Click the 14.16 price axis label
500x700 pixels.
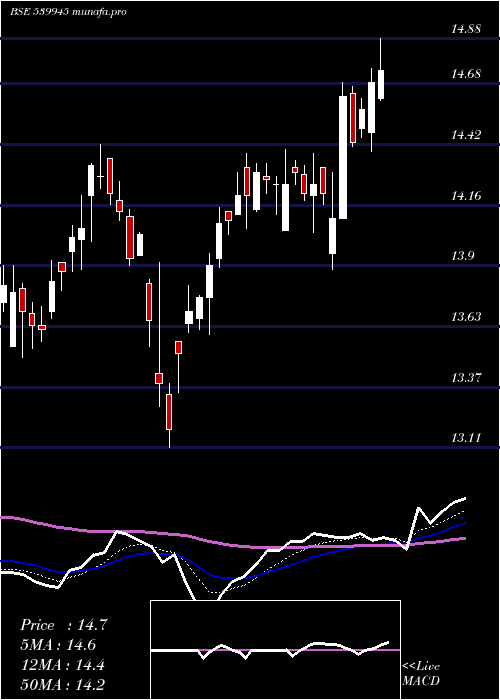[x=466, y=196]
